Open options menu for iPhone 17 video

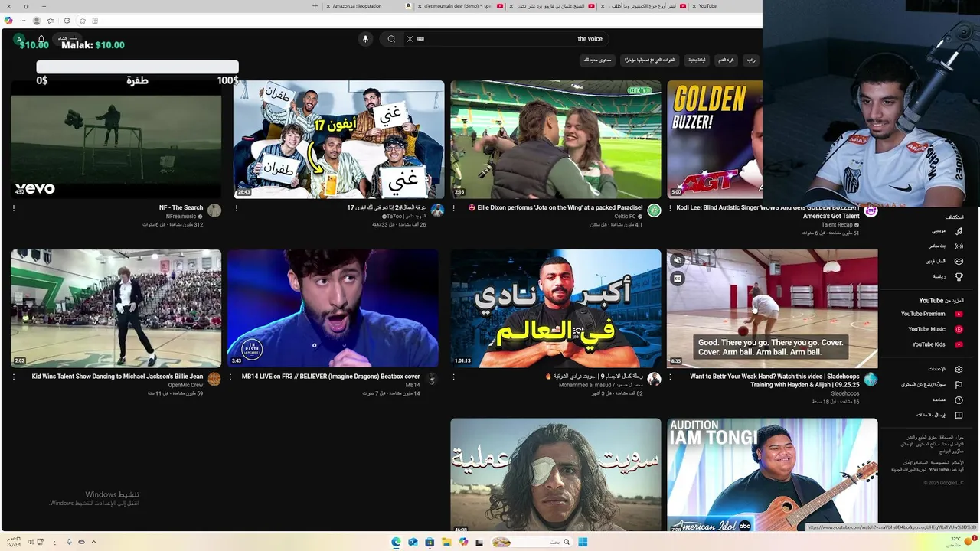(x=237, y=208)
